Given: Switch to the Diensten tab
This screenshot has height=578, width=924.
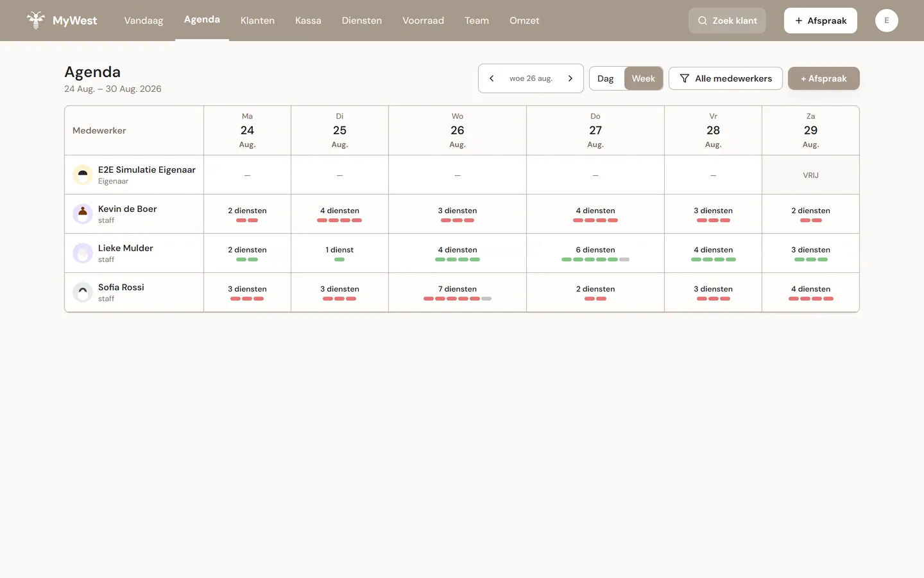Looking at the screenshot, I should (x=362, y=21).
